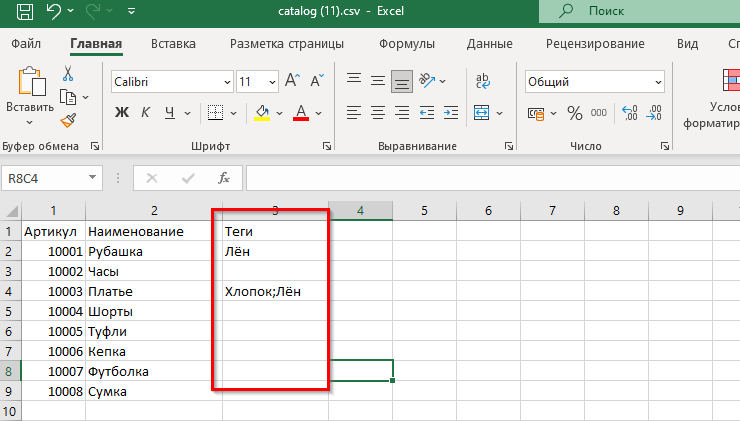Select the Cut scissors icon
This screenshot has width=740, height=421.
(68, 73)
